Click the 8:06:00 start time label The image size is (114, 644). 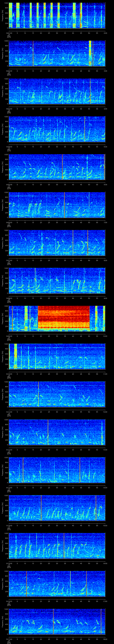click(x=9, y=223)
